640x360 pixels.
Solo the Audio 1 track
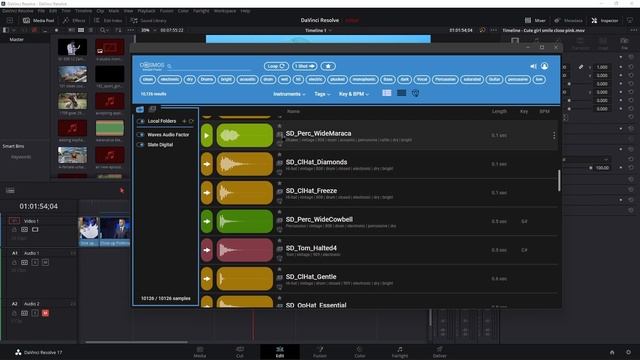35,262
